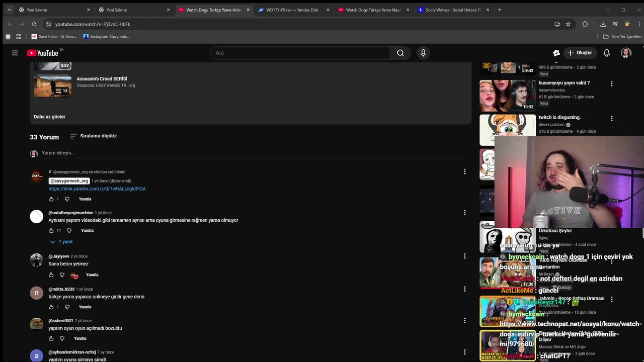Like ssherif001's comment

coord(51,338)
